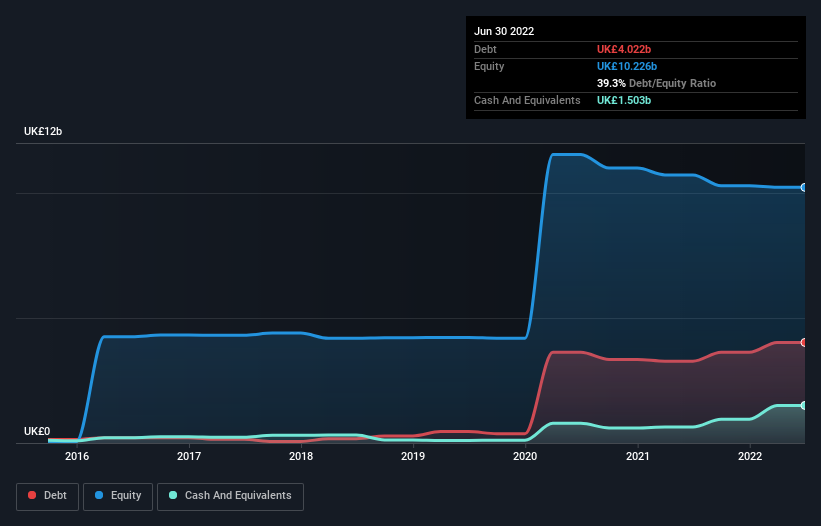The width and height of the screenshot is (821, 526).
Task: Click the Debt row label in tooltip
Action: (485, 49)
